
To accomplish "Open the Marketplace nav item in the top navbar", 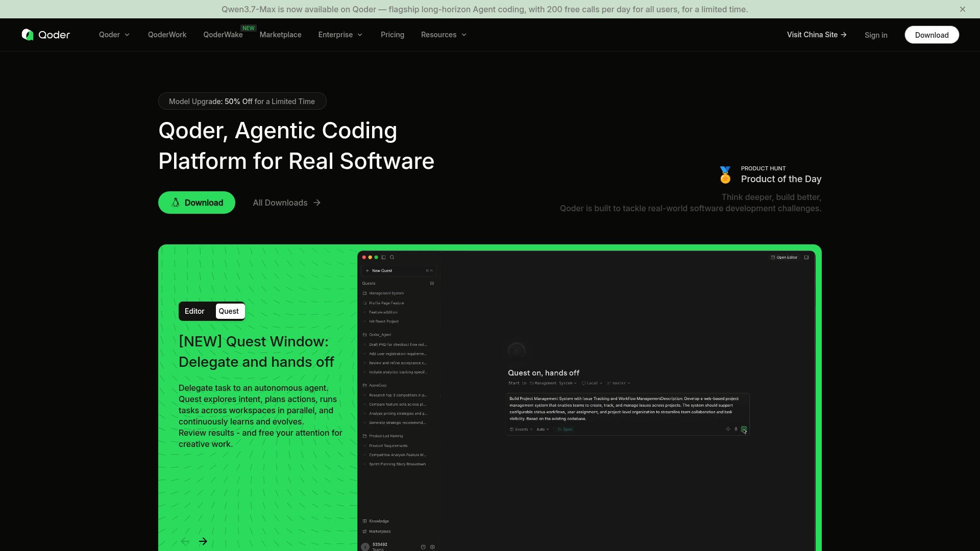I will click(x=280, y=35).
